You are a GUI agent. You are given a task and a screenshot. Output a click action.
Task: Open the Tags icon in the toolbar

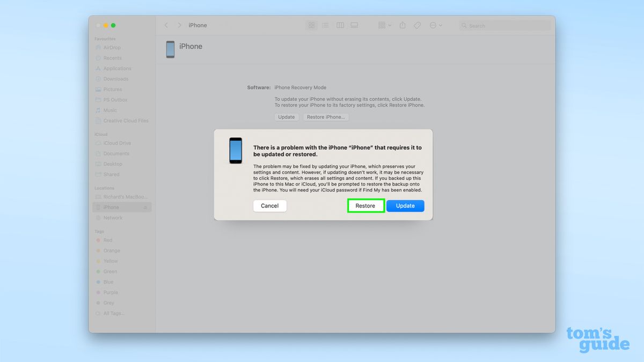[x=417, y=25]
